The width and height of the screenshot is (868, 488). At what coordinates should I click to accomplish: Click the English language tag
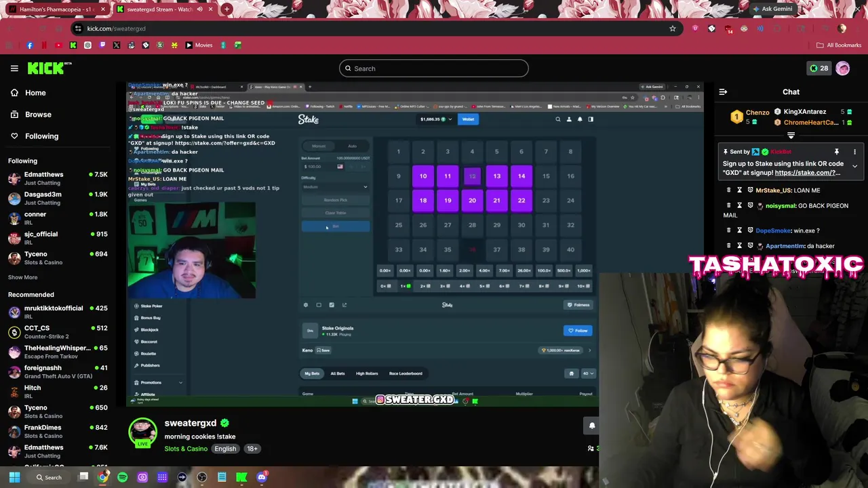pyautogui.click(x=225, y=449)
